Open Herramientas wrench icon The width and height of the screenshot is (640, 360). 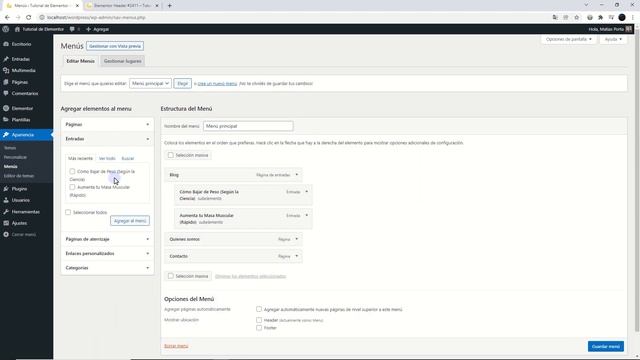pyautogui.click(x=6, y=212)
